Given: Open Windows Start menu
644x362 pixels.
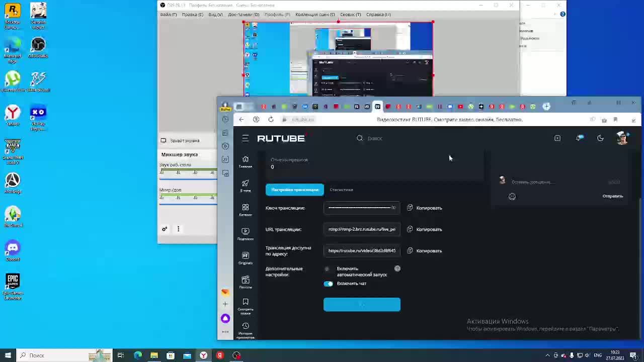Looking at the screenshot, I should [x=7, y=355].
